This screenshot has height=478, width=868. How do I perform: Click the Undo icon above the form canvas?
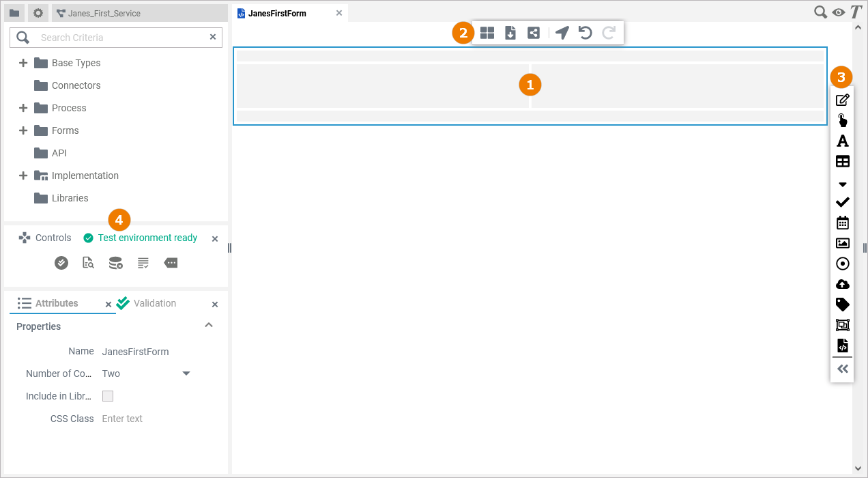585,32
